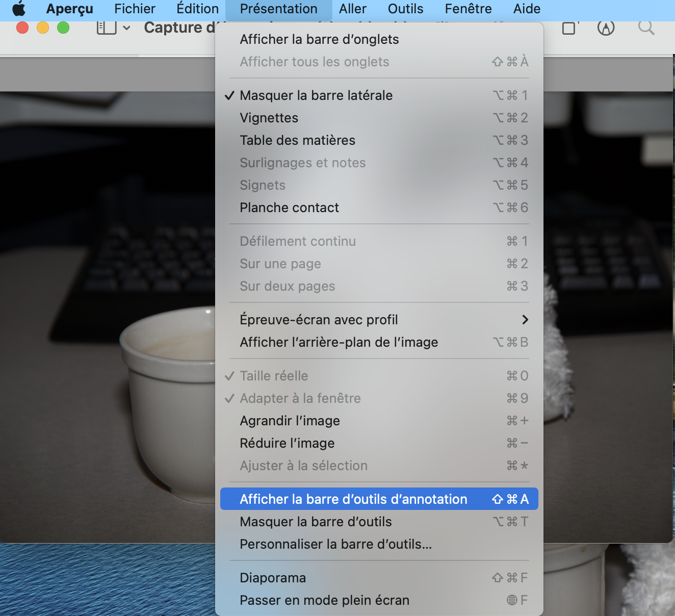Open the Aperçu app menu
The image size is (675, 616).
tap(70, 9)
